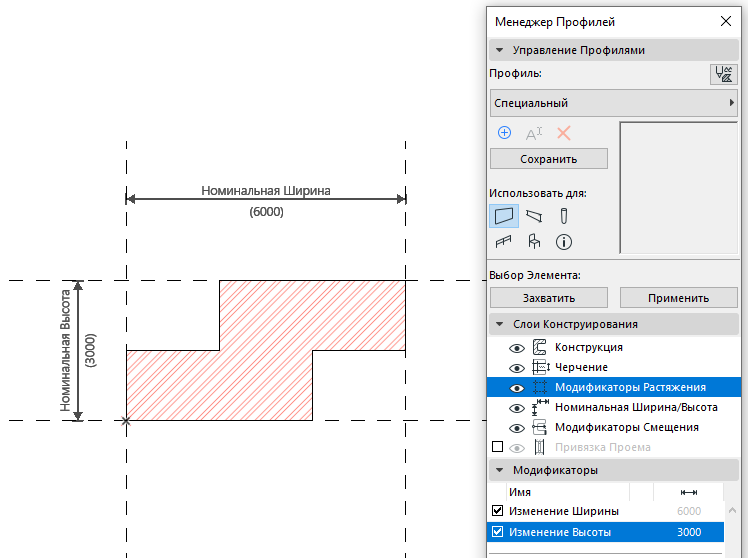Select the Модификаторы Растяжения layer row

click(614, 387)
